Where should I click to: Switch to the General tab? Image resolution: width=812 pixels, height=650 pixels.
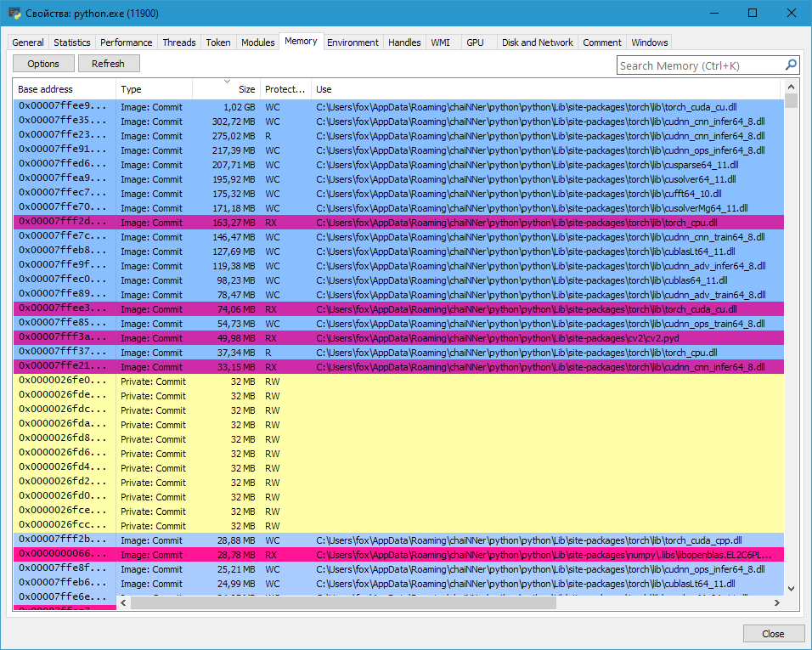click(28, 42)
